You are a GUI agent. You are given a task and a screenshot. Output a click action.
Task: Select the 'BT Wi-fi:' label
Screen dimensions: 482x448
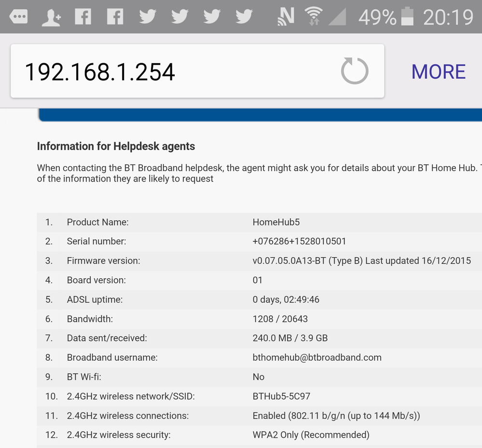(84, 377)
